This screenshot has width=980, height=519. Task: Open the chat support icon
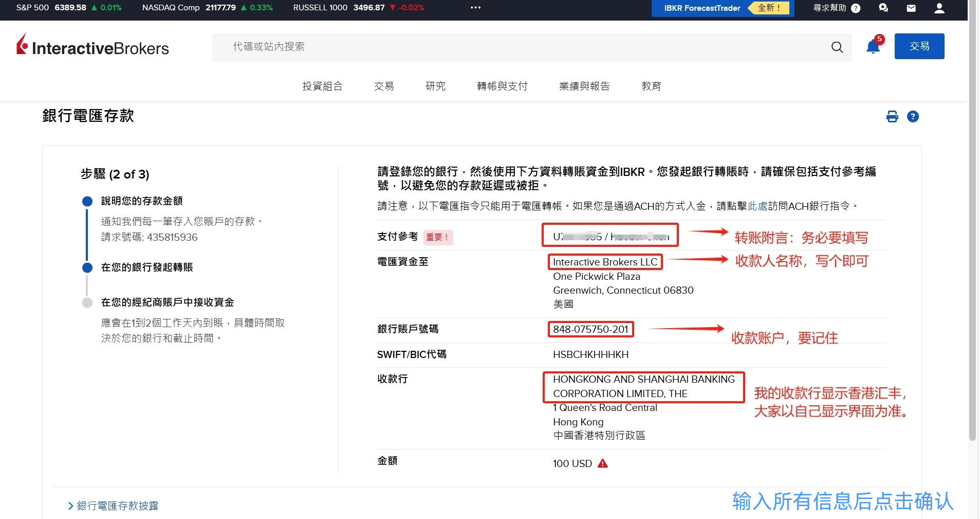click(883, 8)
